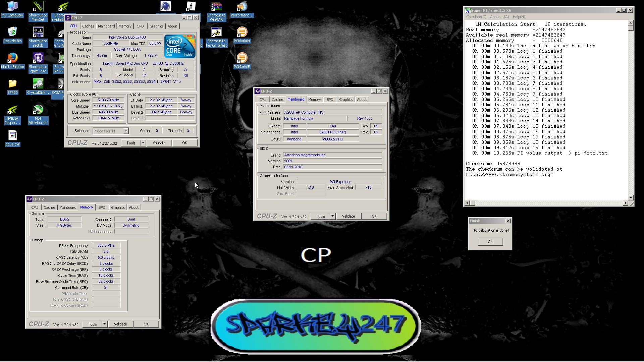
Task: Open the Performance shortcut with clock icon
Action: (242, 9)
